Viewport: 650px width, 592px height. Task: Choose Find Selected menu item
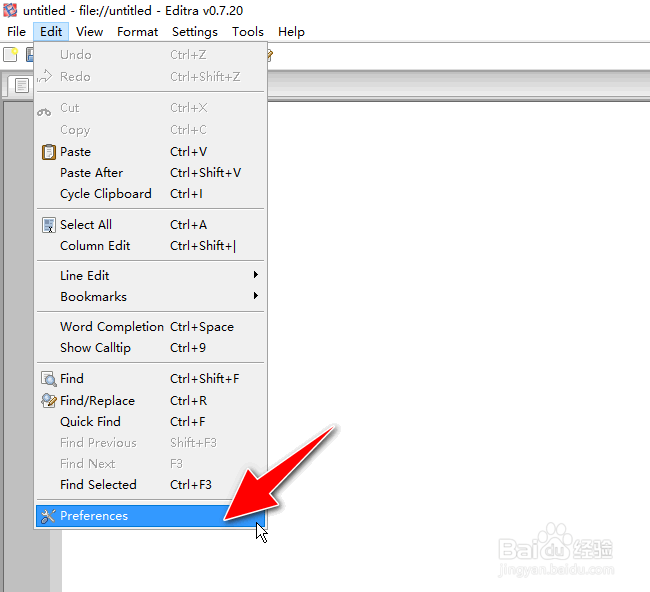coord(150,485)
